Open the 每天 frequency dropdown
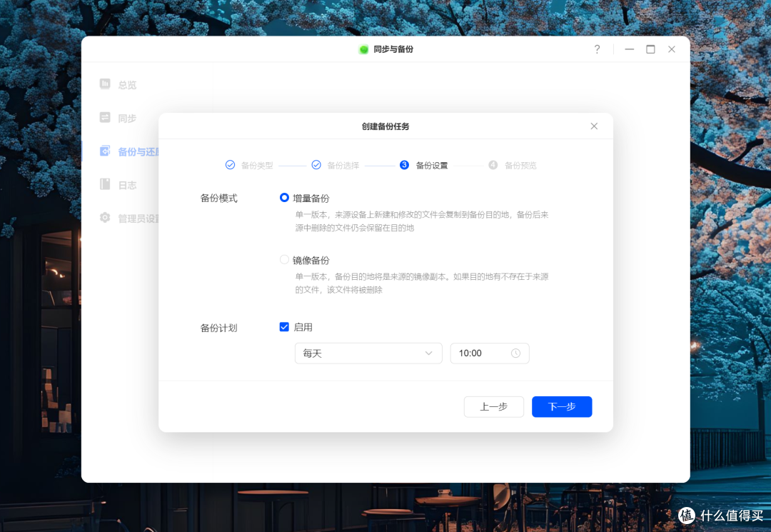This screenshot has width=771, height=532. 368,353
